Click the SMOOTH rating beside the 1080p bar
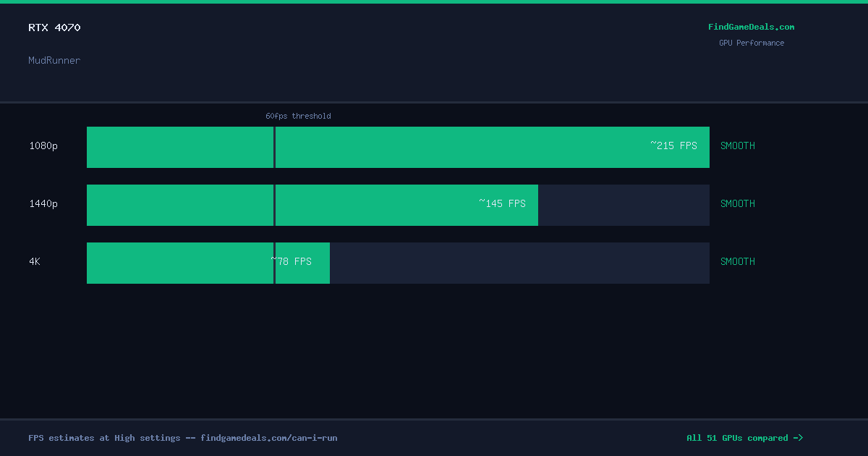868x456 pixels. tap(737, 145)
